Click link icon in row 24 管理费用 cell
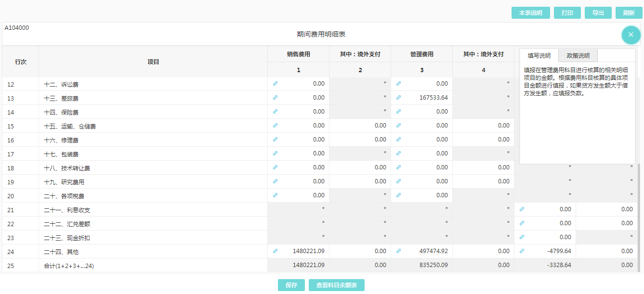This screenshot has height=294, width=644. pyautogui.click(x=398, y=251)
